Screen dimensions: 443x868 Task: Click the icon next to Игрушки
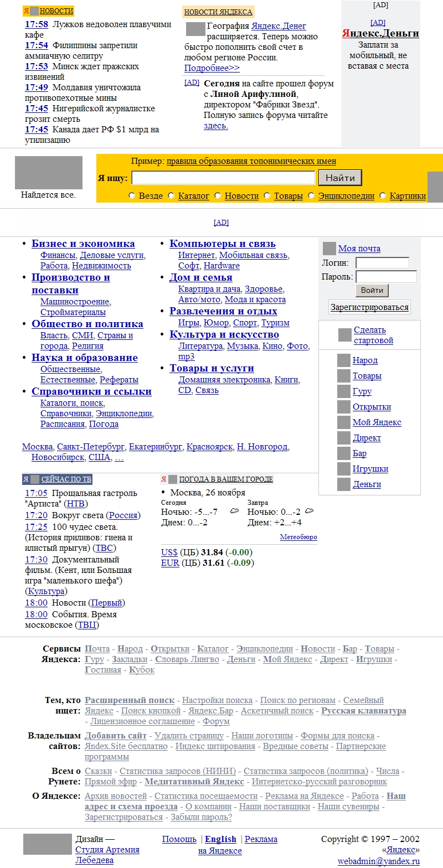(x=344, y=469)
